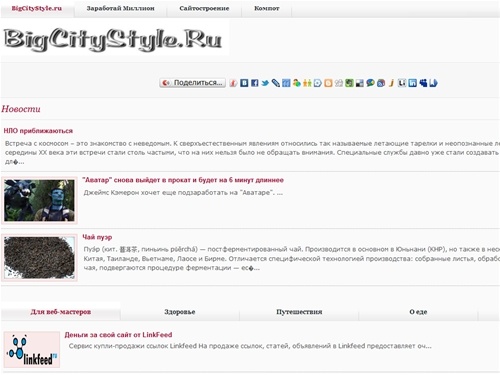This screenshot has height=375, width=500.
Task: Share via the Twitter bird icon
Action: [265, 83]
